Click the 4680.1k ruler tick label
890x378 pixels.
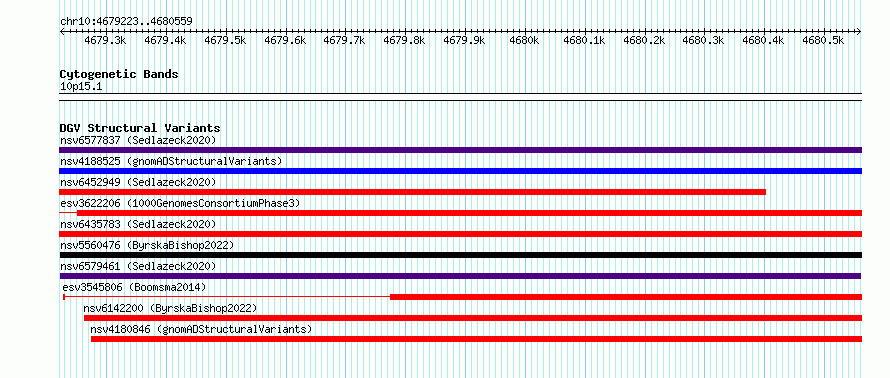(x=584, y=40)
